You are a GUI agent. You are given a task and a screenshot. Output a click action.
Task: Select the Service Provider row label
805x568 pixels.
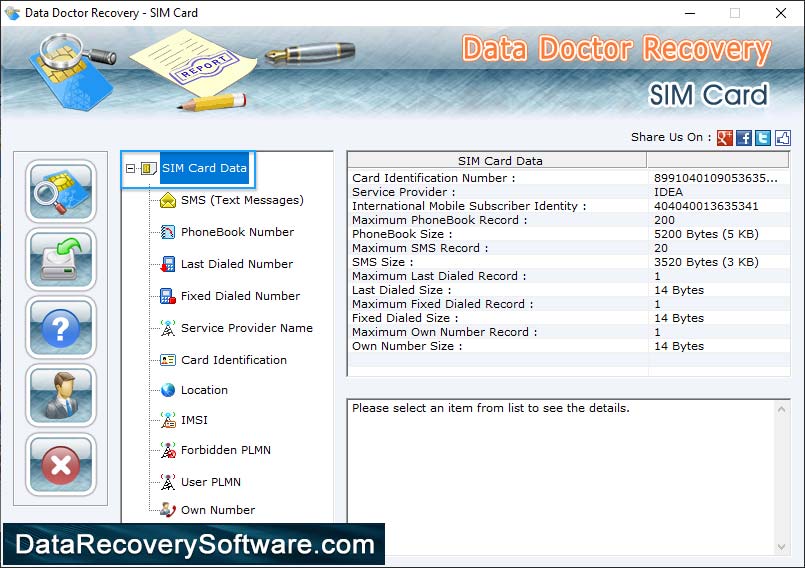click(x=404, y=192)
